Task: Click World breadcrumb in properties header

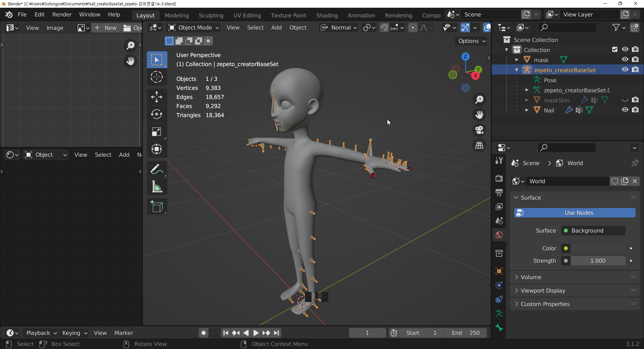Action: click(569, 163)
